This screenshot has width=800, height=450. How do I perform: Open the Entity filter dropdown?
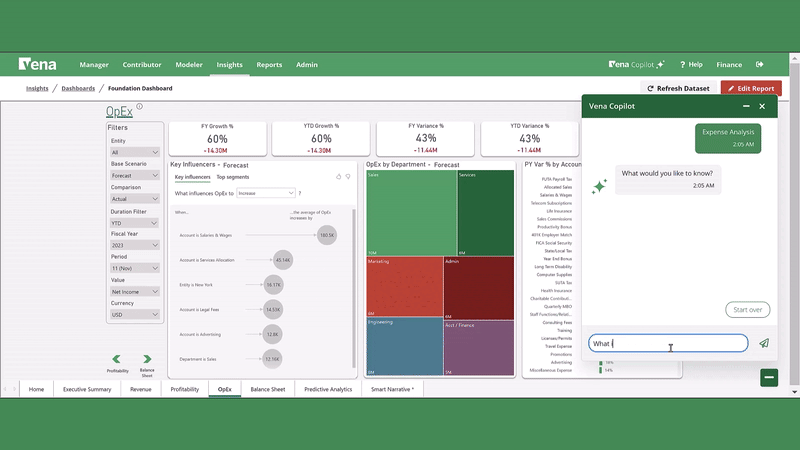coord(135,152)
